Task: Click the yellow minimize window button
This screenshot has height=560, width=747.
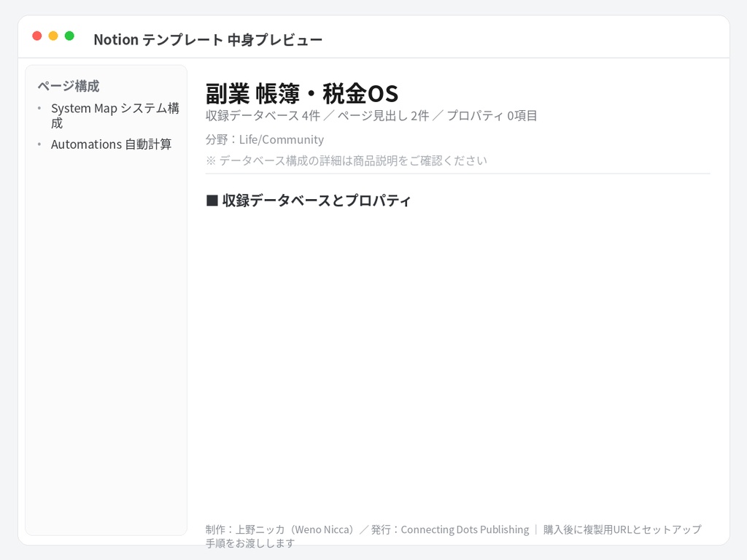Action: pos(53,36)
